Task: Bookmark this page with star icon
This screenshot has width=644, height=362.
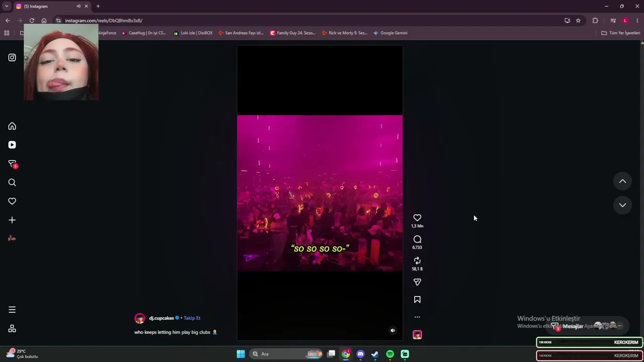Action: point(578,21)
